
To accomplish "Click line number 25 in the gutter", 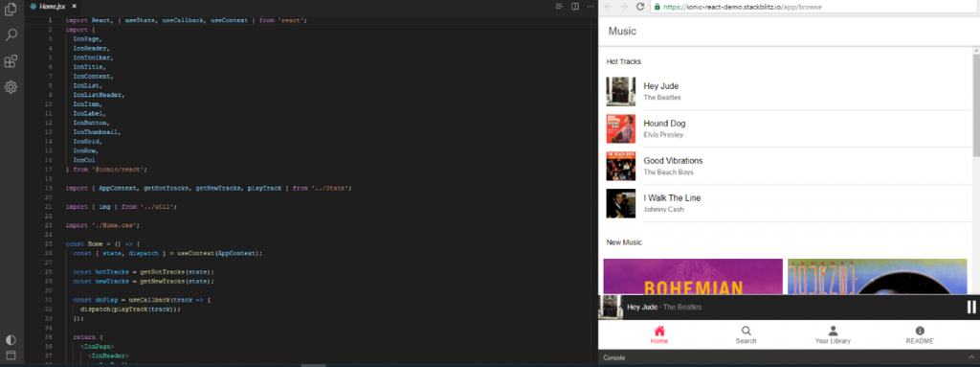I will click(x=49, y=243).
